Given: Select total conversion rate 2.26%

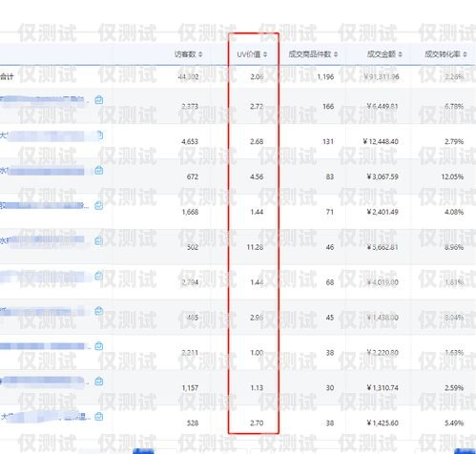Looking at the screenshot, I should [454, 77].
